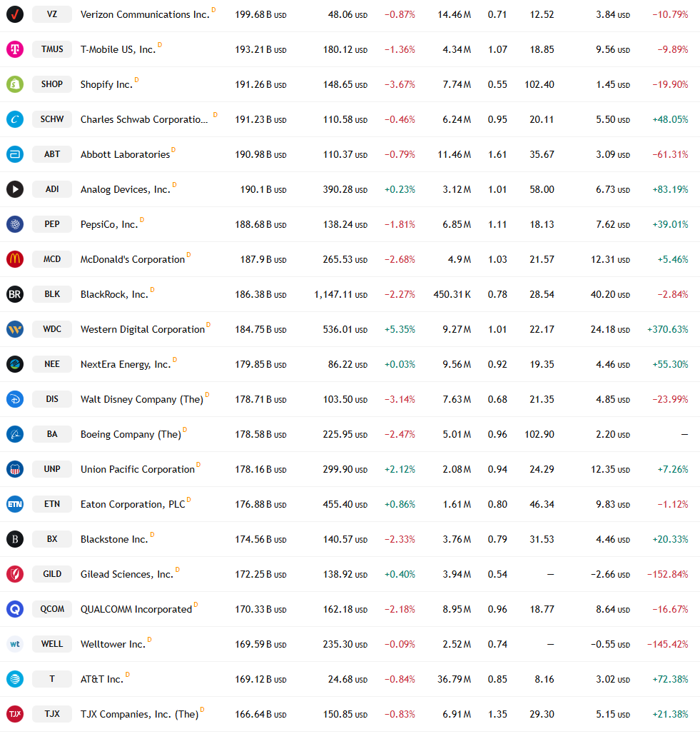The width and height of the screenshot is (700, 734).
Task: Open T-Mobile US, Inc. company link
Action: 118,49
